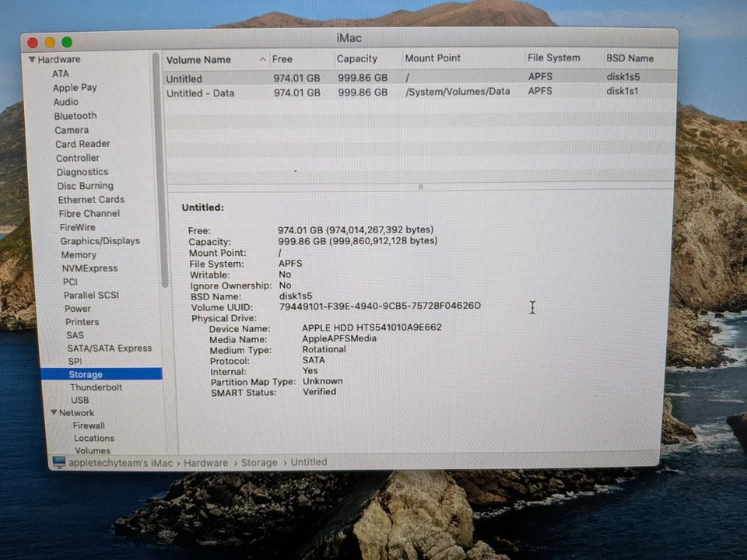Open the Disc Burning entry
This screenshot has width=747, height=560.
coord(85,185)
